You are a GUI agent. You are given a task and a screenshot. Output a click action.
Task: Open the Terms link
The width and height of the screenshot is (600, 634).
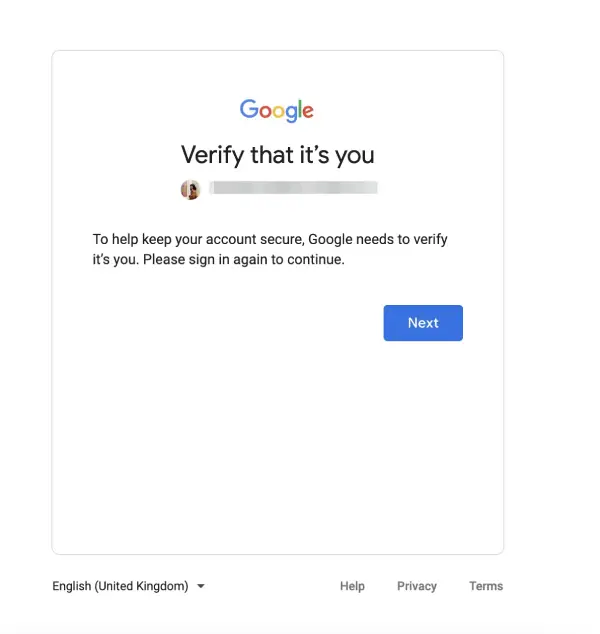(x=486, y=586)
